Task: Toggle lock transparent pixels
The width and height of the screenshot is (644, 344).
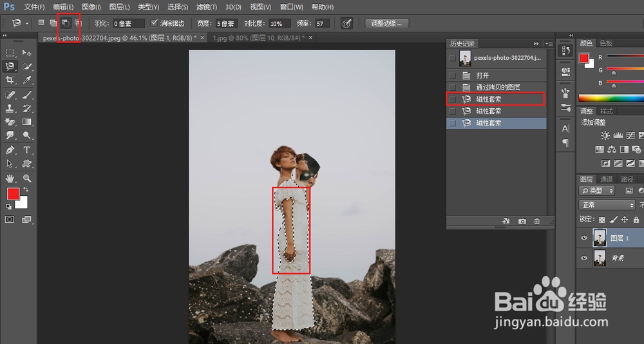Action: point(601,220)
